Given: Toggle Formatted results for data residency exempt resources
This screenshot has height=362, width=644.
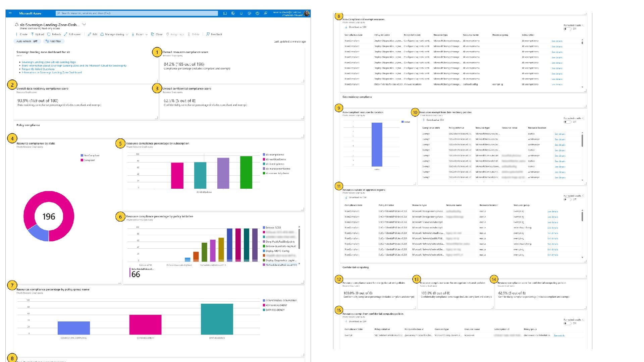Looking at the screenshot, I should tap(567, 122).
